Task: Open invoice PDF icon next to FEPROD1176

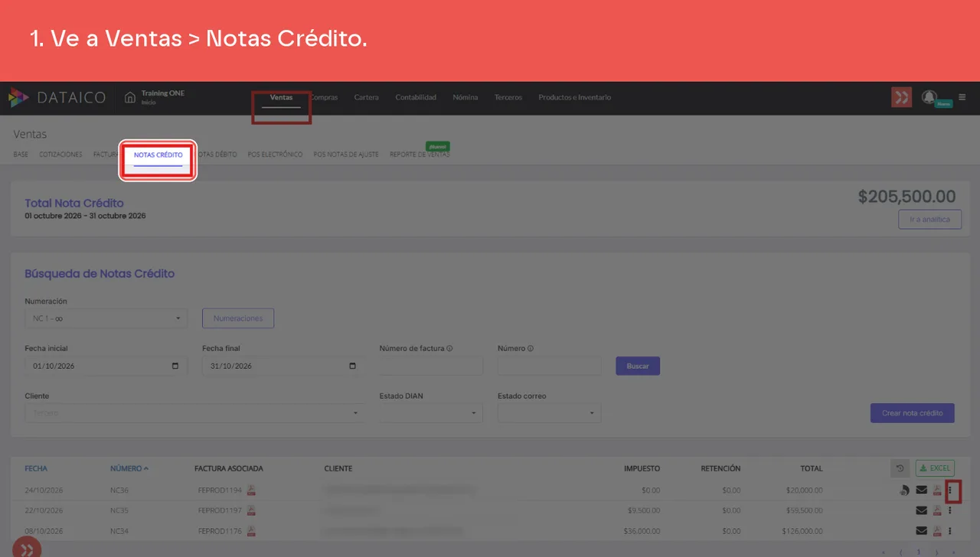Action: (251, 531)
